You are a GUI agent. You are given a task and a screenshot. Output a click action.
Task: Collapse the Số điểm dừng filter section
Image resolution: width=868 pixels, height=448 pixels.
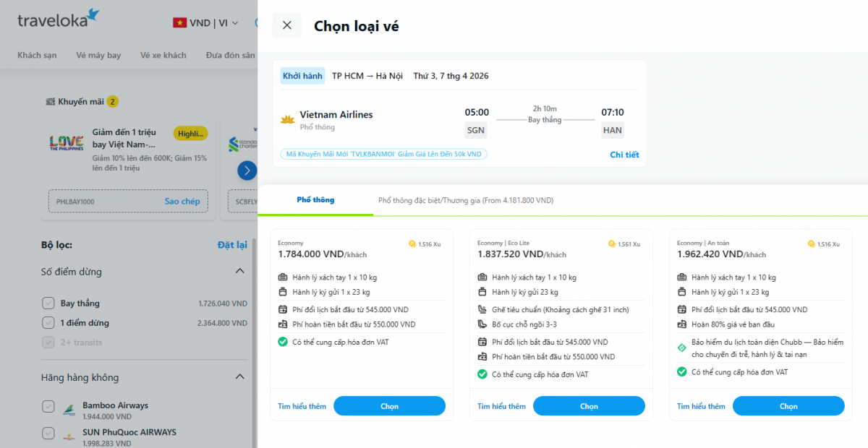pos(239,270)
